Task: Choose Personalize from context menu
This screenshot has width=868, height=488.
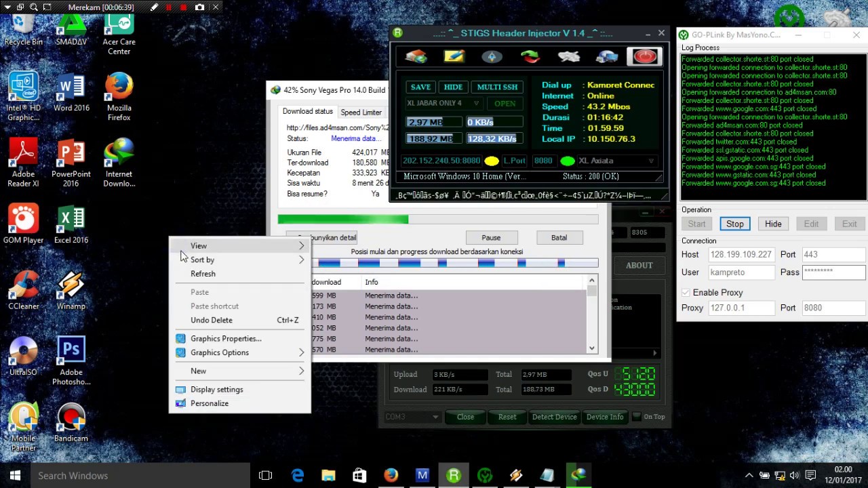Action: tap(240, 403)
